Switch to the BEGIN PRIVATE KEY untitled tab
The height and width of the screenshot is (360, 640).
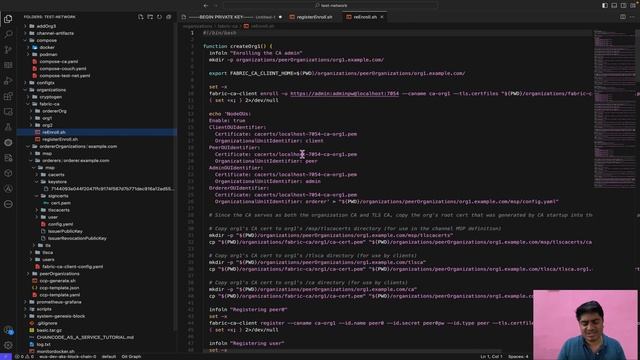pyautogui.click(x=231, y=17)
